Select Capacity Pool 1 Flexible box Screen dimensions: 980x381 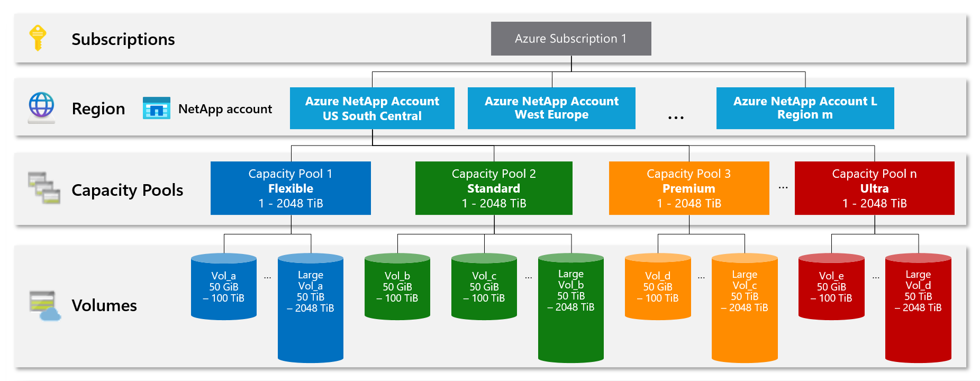pos(291,188)
